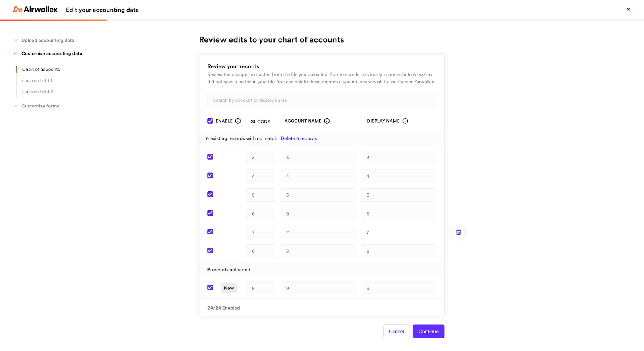Click the Airwallex logo

35,10
